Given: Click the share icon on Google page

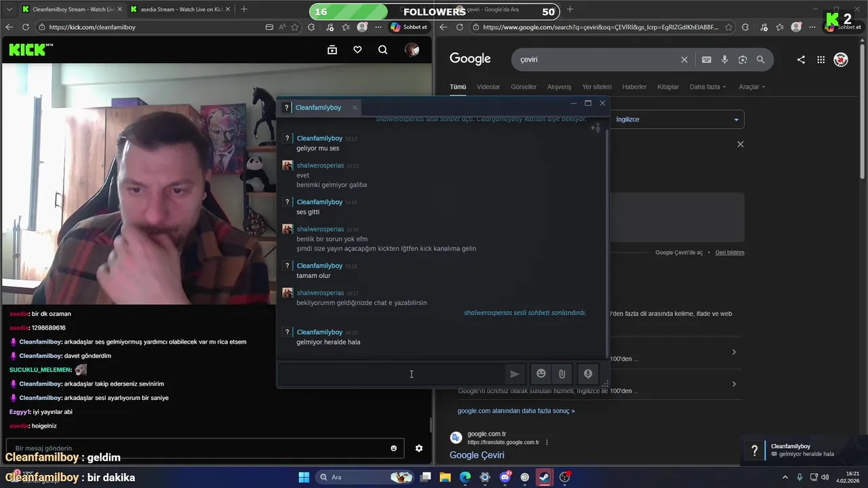Looking at the screenshot, I should (x=801, y=60).
